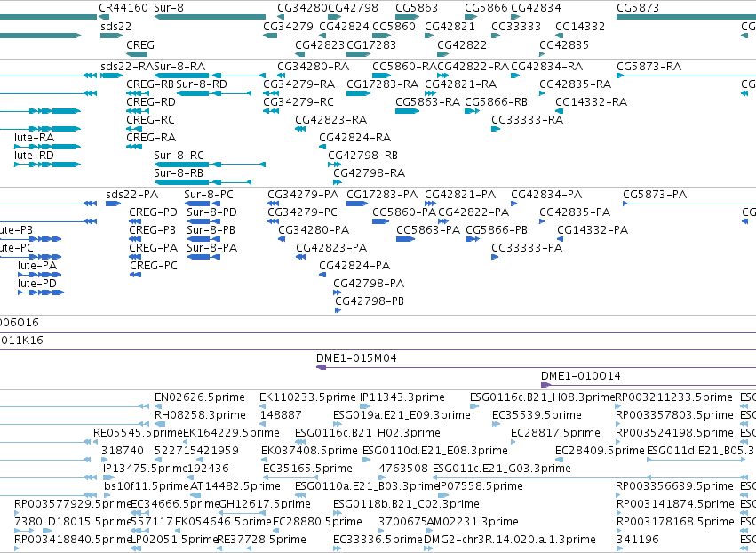
Task: Select the CG5860-PA protein label
Action: (404, 212)
